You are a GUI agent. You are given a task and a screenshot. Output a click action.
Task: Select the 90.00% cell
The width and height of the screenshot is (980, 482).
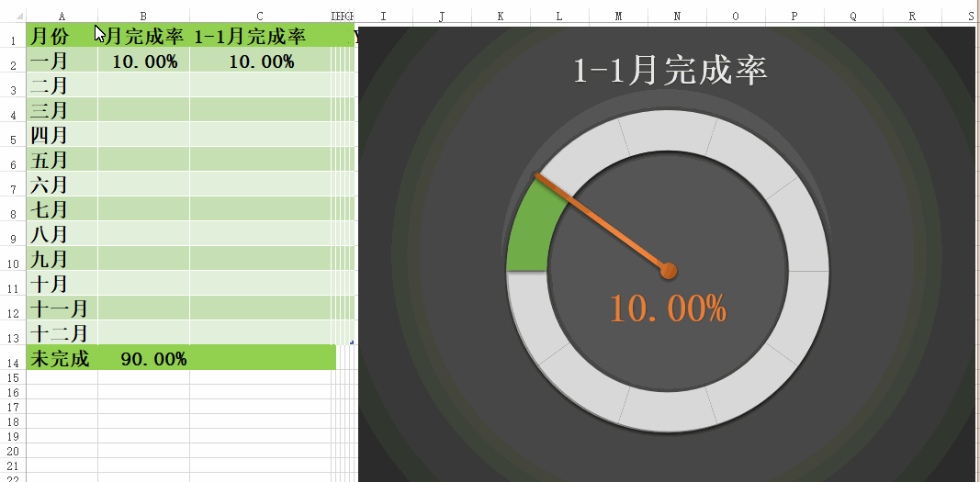pos(144,358)
